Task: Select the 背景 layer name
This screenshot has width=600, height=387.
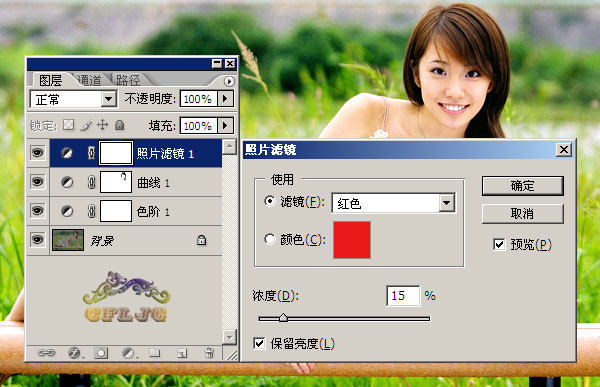Action: pyautogui.click(x=102, y=241)
